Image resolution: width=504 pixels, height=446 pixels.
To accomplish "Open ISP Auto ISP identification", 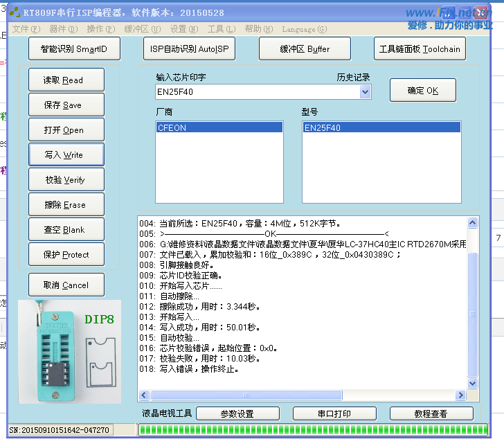I will 189,49.
